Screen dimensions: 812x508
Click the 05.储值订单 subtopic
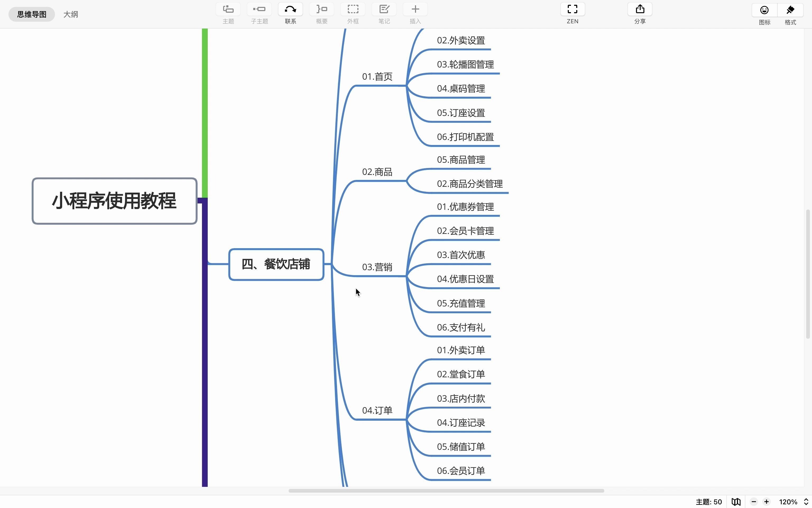[461, 447]
